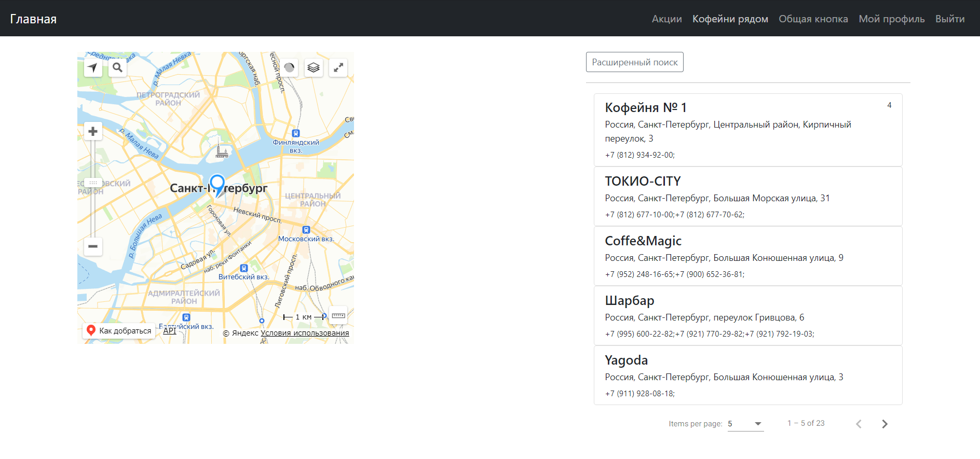Open the map search magnifier tool
The image size is (980, 459).
(x=118, y=67)
